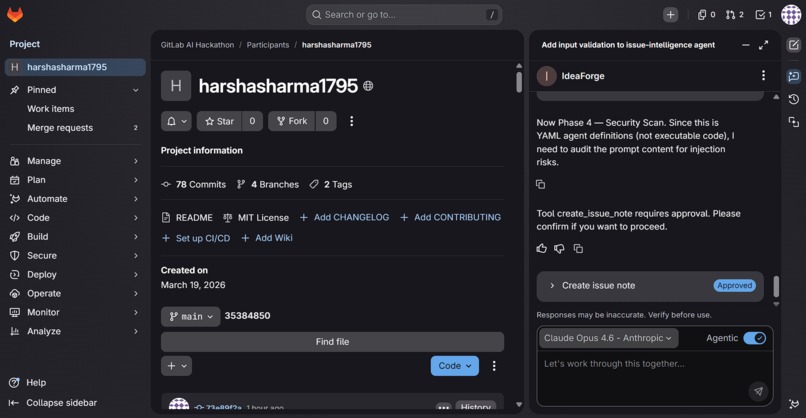806x418 pixels.
Task: Open pinned Merge requests in sidebar
Action: coord(75,128)
